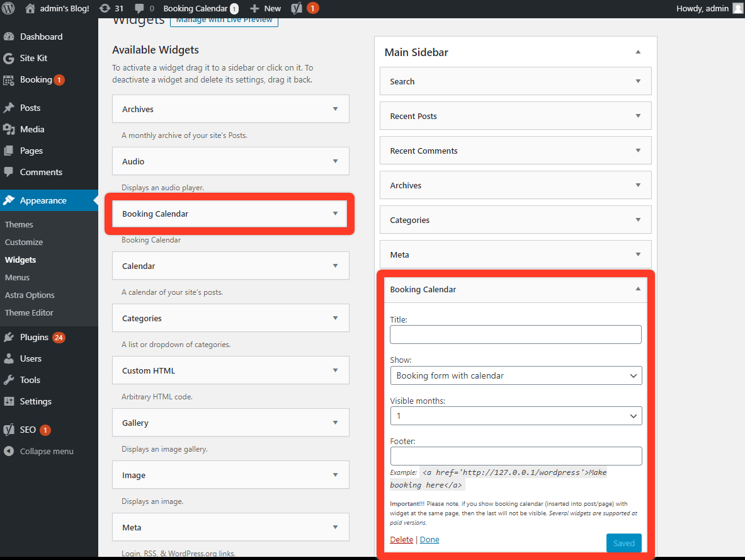
Task: Click the admin avatar icon
Action: 738,8
